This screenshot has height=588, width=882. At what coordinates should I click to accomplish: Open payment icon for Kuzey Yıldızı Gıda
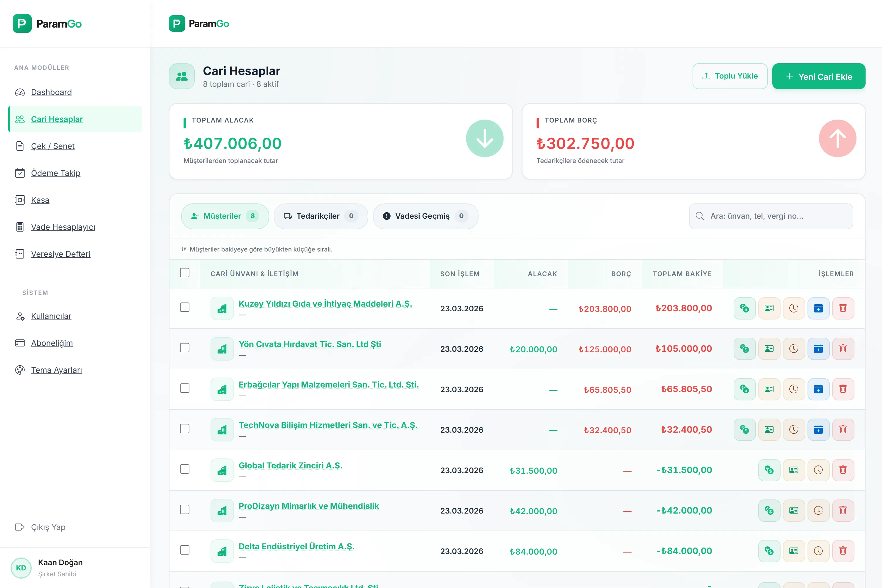(x=745, y=308)
